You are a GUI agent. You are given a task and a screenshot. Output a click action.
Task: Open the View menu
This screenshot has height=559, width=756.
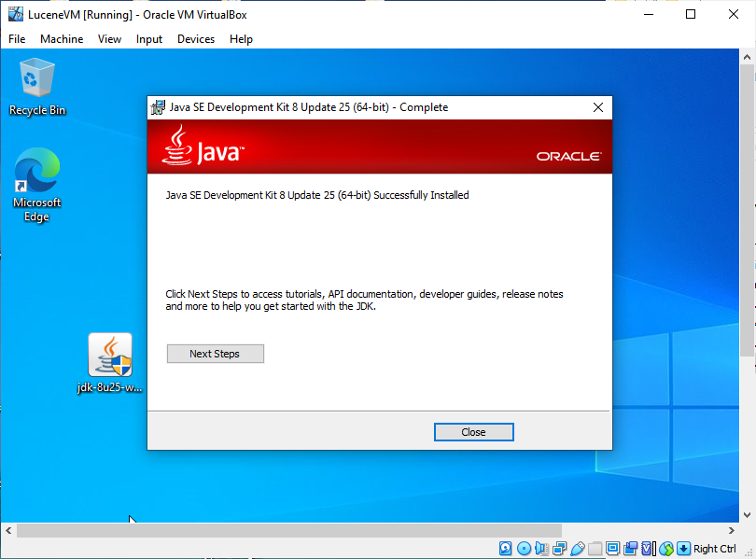click(110, 39)
